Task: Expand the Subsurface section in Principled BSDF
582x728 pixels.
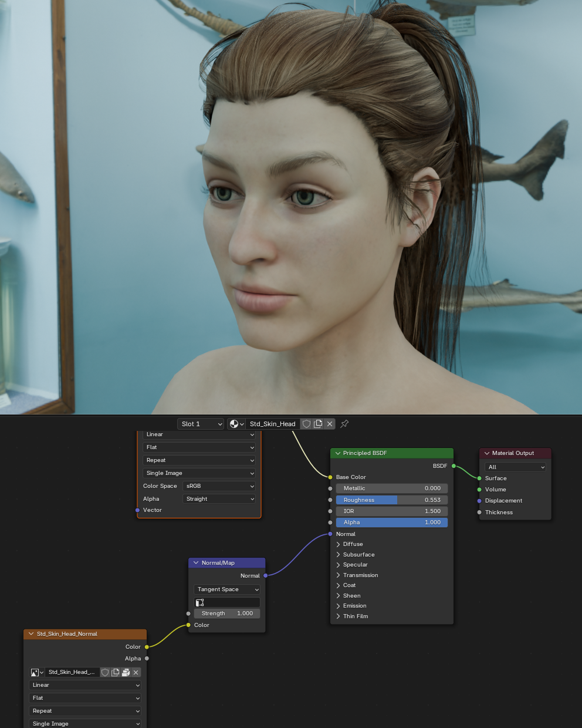Action: 339,555
